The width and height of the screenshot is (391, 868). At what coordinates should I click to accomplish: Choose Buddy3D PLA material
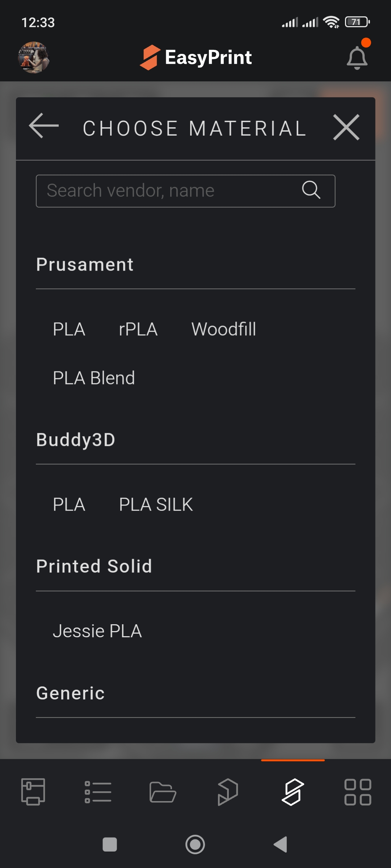(69, 505)
